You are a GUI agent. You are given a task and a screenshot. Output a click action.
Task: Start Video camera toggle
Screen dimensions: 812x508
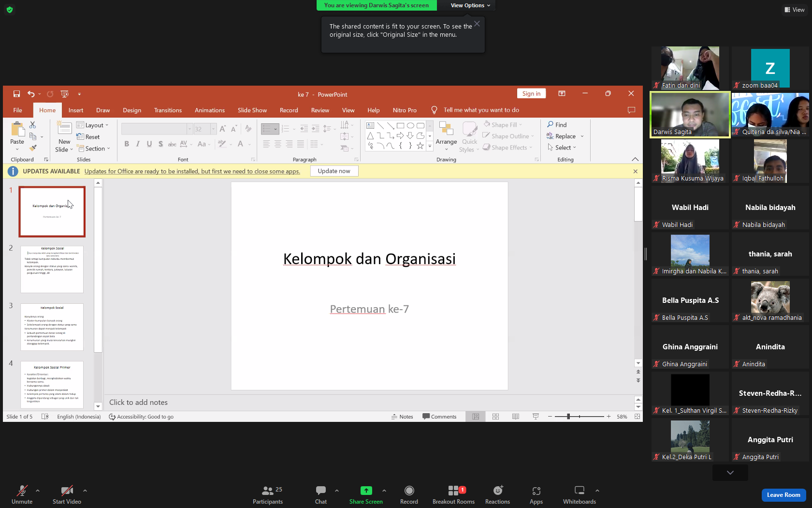67,495
